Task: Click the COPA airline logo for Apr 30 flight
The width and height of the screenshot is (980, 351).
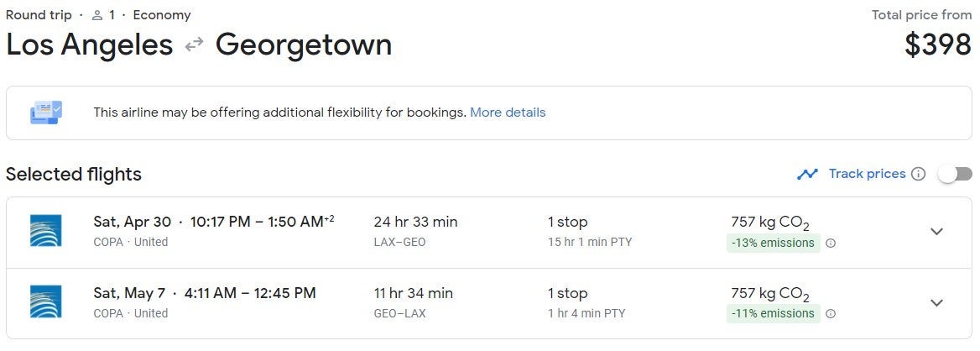Action: [x=46, y=231]
